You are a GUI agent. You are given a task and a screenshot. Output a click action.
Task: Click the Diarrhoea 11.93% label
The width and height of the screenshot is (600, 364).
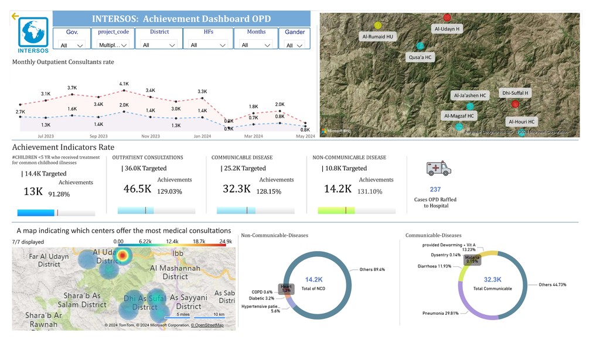point(434,266)
